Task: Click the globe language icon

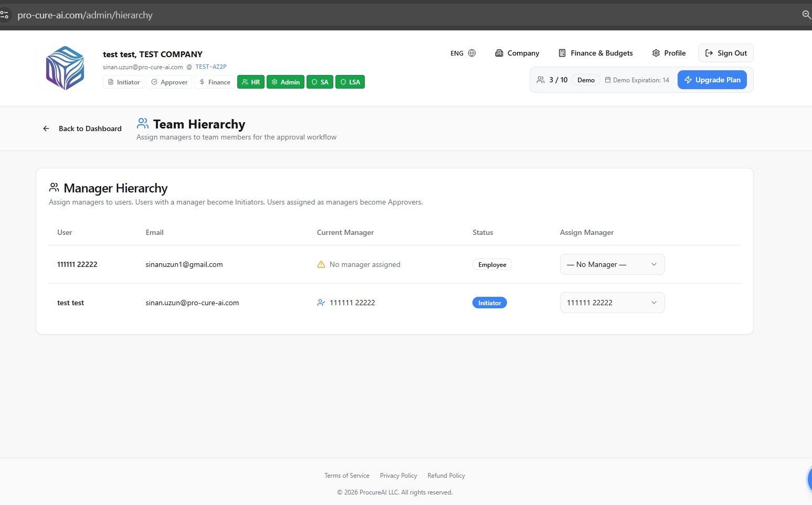Action: (472, 53)
